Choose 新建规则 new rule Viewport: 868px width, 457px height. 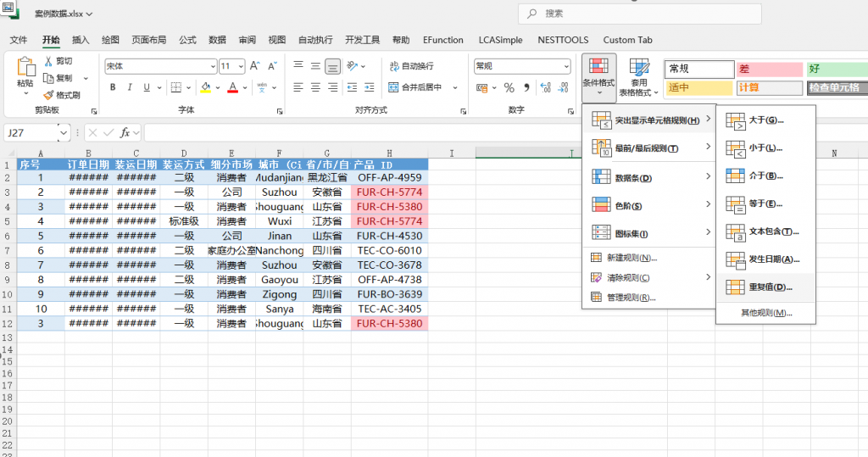649,258
